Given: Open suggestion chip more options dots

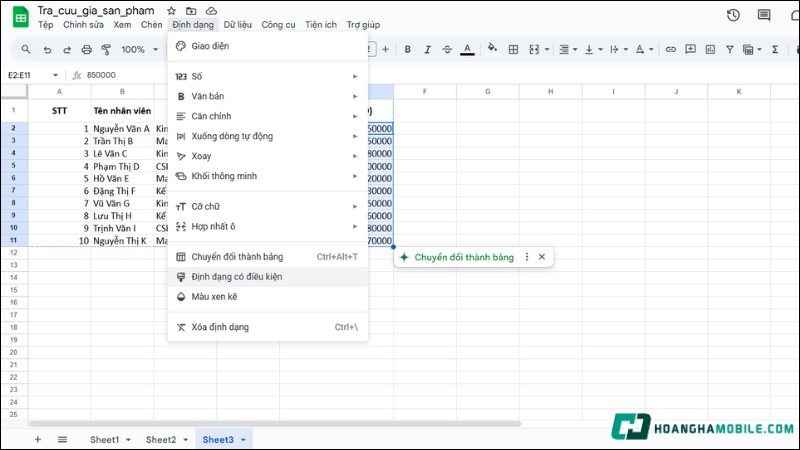Looking at the screenshot, I should point(527,257).
